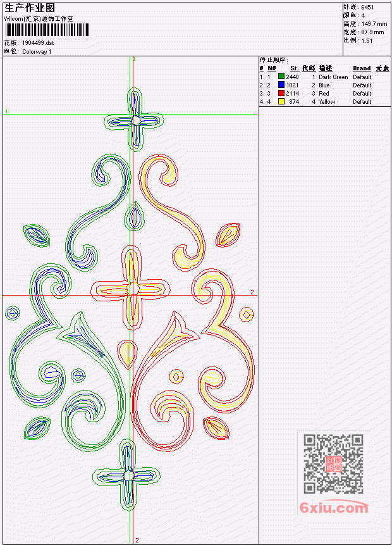Viewport: 392px width, 545px height.
Task: Click the title '生产作业图'
Action: pyautogui.click(x=30, y=8)
